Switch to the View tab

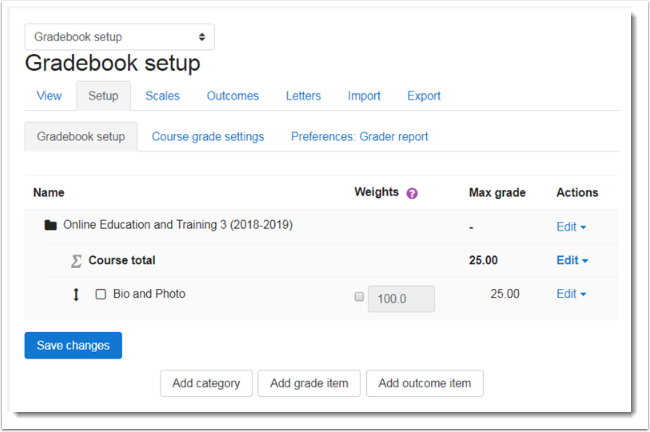point(49,96)
